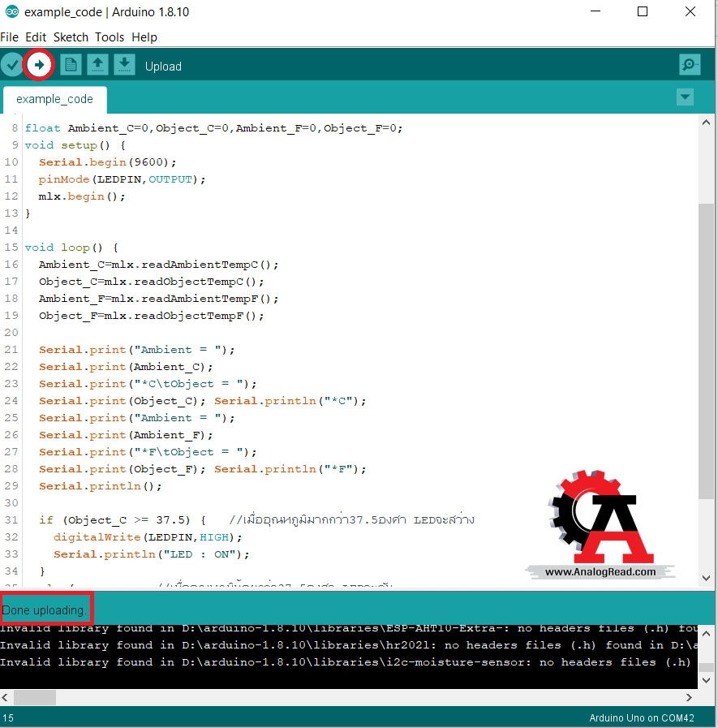
Task: Click the "Serial.println();" line 29
Action: [x=101, y=486]
